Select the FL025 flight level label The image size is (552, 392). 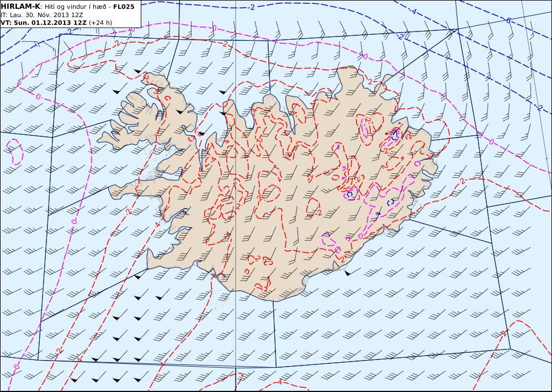[124, 7]
